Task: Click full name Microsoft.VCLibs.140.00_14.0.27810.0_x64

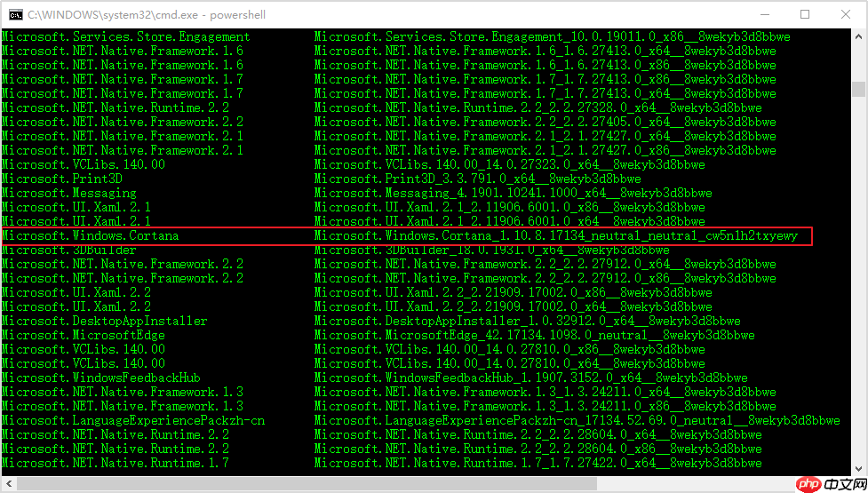Action: tap(510, 363)
